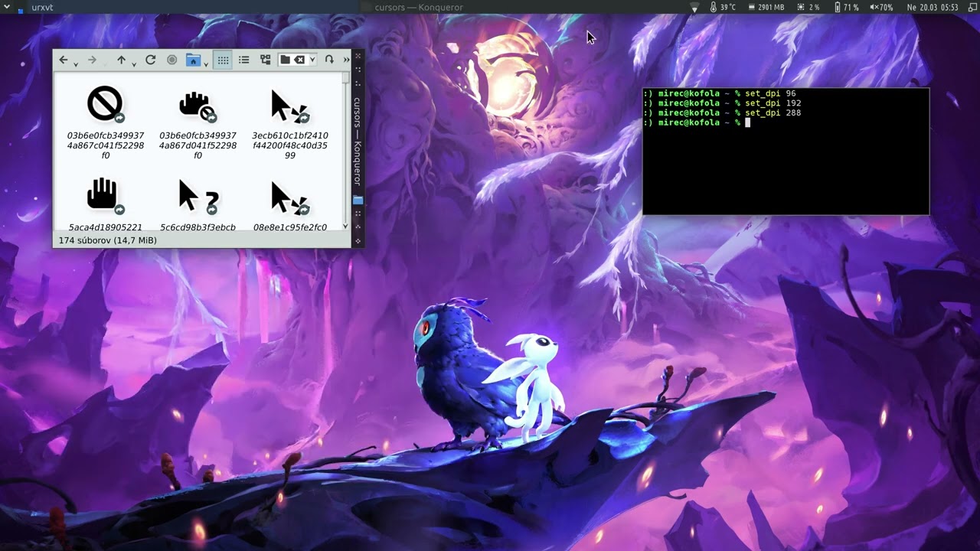This screenshot has width=980, height=551.
Task: Click the stop loading button
Action: [x=171, y=60]
